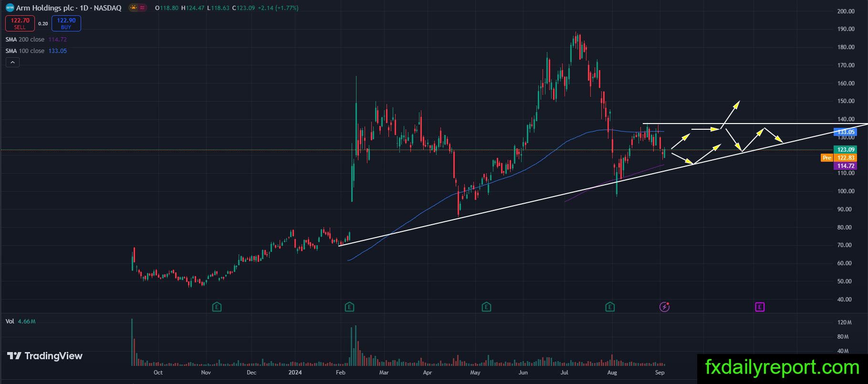Viewport: 868px width, 384px height.
Task: Click 180.00 on the price axis
Action: [x=846, y=47]
